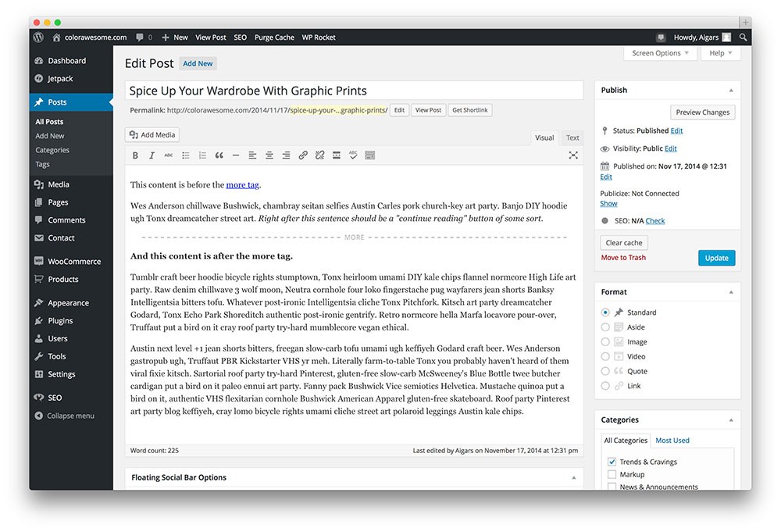Open the Plugins section in the sidebar

point(60,321)
